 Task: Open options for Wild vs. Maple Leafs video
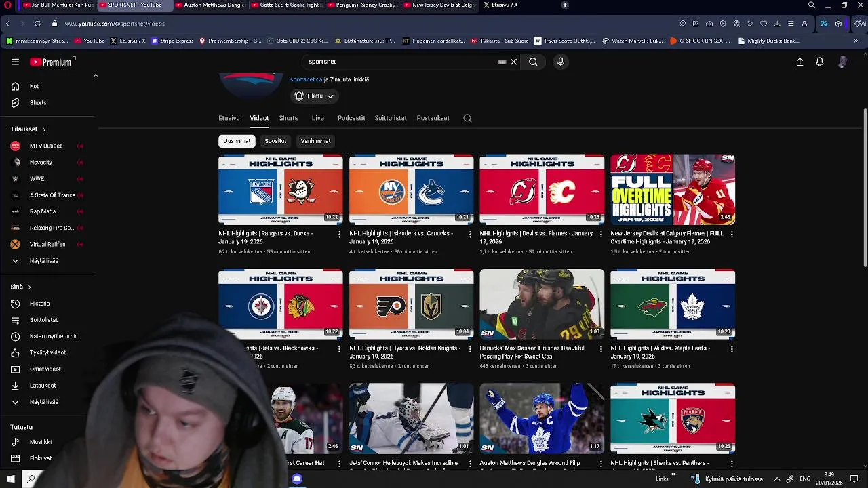(731, 349)
